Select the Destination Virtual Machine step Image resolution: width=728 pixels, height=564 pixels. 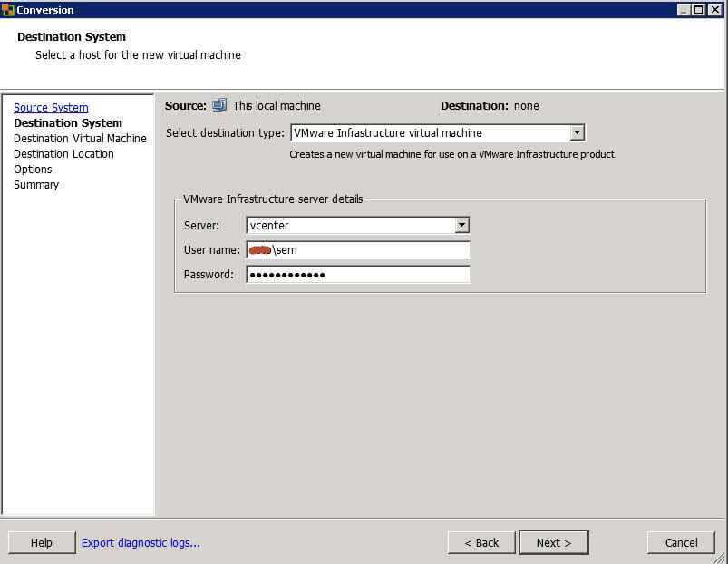(80, 139)
